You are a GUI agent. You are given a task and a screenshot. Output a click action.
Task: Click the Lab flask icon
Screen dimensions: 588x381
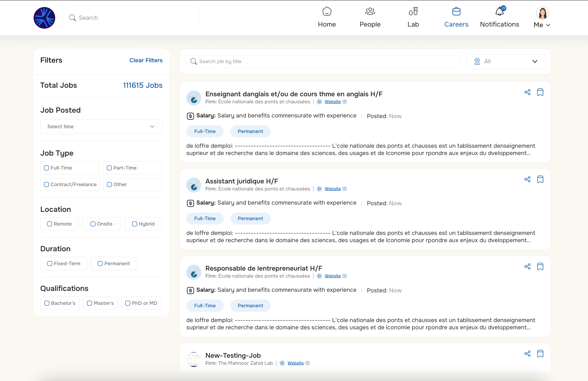tap(413, 11)
